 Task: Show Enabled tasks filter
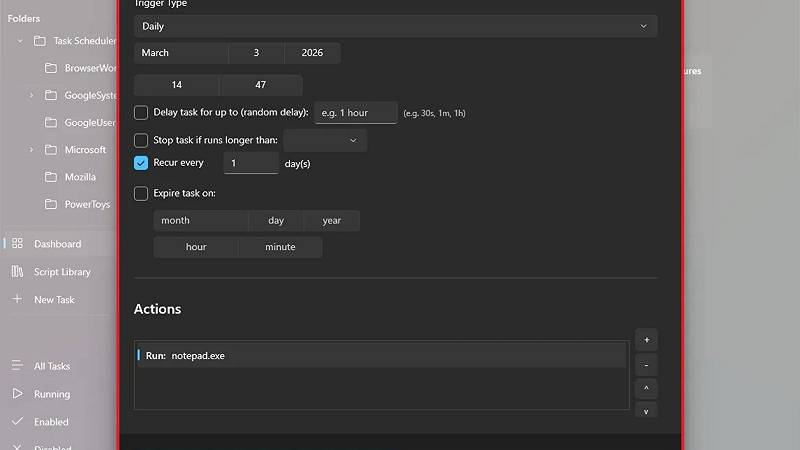(51, 422)
